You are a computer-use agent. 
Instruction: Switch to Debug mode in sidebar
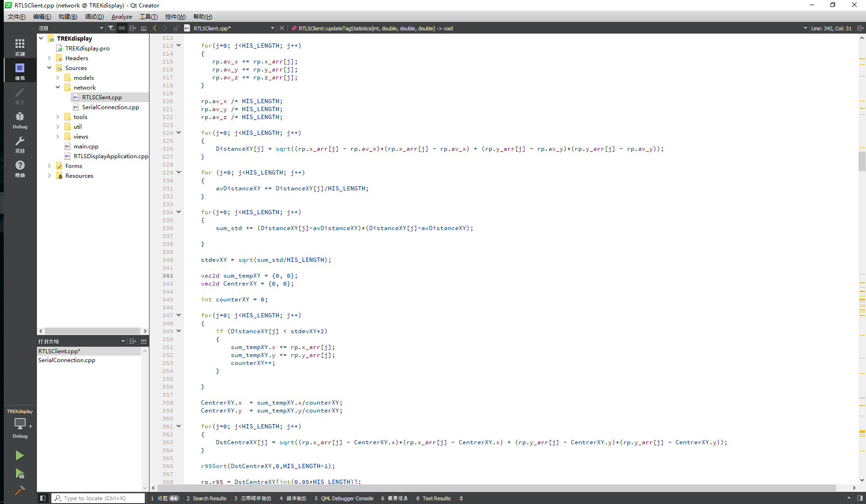(x=20, y=119)
